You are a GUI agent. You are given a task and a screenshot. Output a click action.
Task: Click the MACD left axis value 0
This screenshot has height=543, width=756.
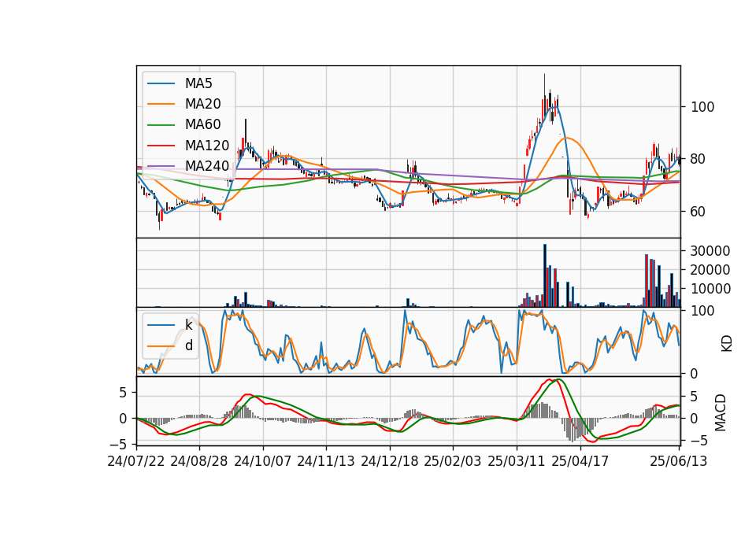point(124,419)
